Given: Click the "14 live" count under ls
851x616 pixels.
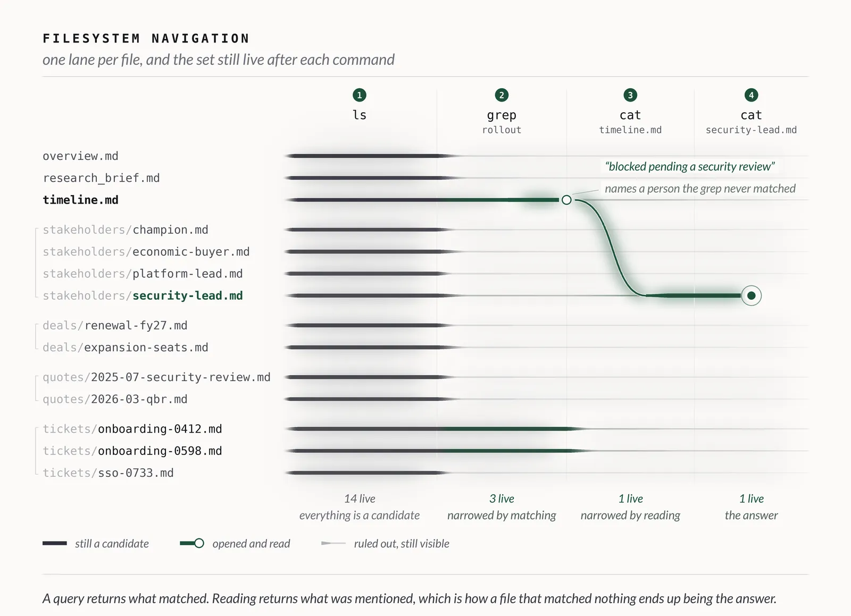Looking at the screenshot, I should (x=360, y=499).
